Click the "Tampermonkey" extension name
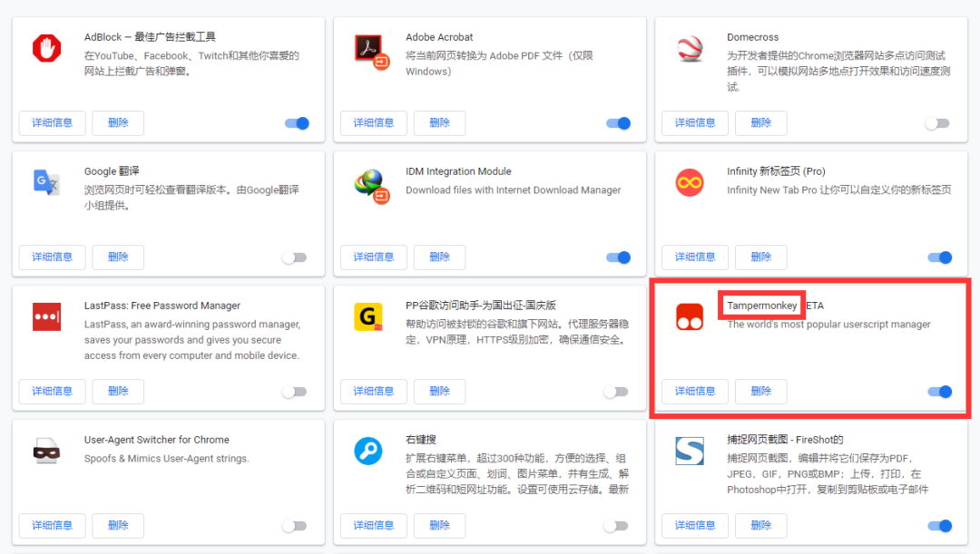The image size is (980, 554). coord(762,306)
